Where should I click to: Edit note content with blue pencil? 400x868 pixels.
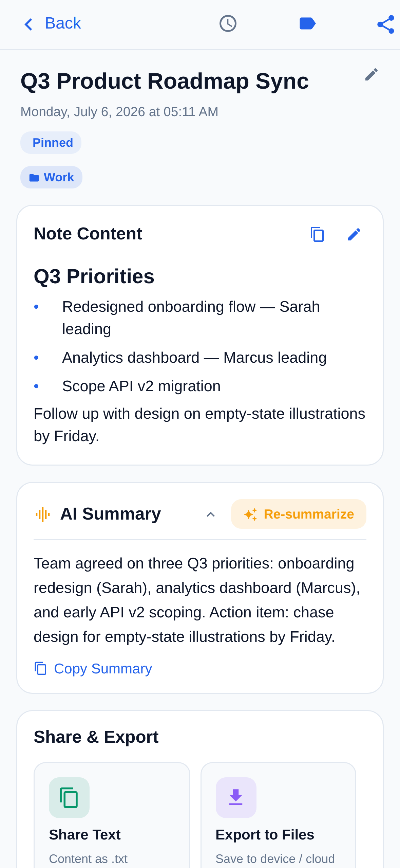pos(354,234)
